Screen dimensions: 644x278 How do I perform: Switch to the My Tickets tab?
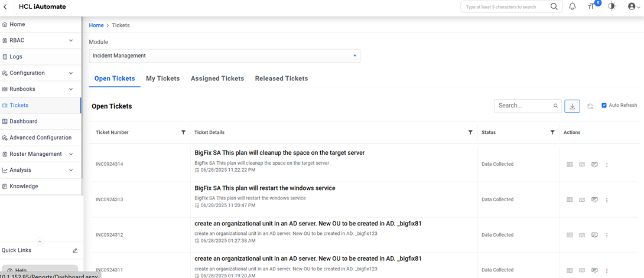162,79
